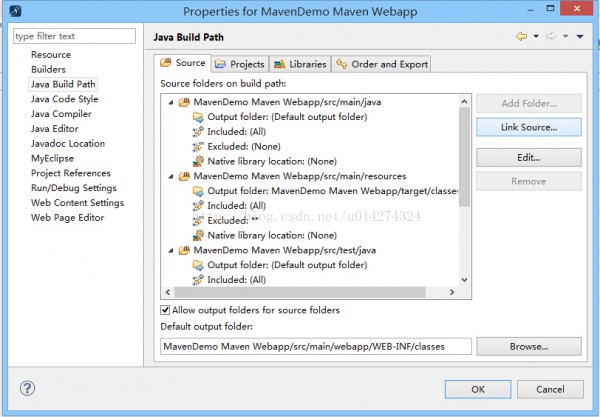The image size is (600, 417).
Task: Click the Link Source... button
Action: [529, 127]
